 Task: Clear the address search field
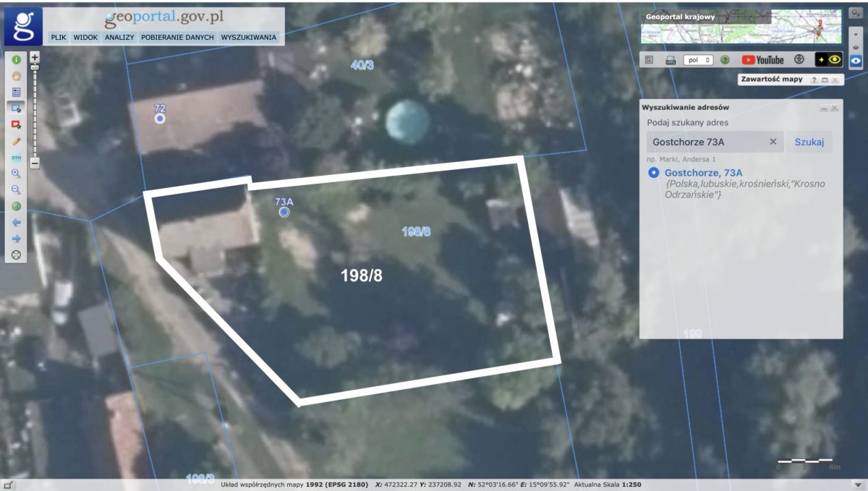point(773,142)
